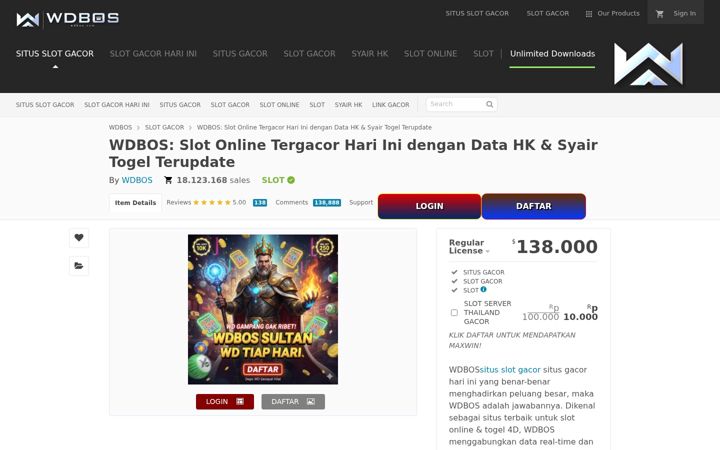
Task: Click WDBOS breadcrumb link
Action: tap(120, 127)
